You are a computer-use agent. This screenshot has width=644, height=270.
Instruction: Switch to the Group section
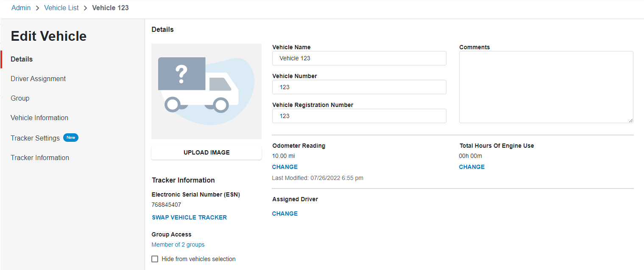pyautogui.click(x=20, y=98)
